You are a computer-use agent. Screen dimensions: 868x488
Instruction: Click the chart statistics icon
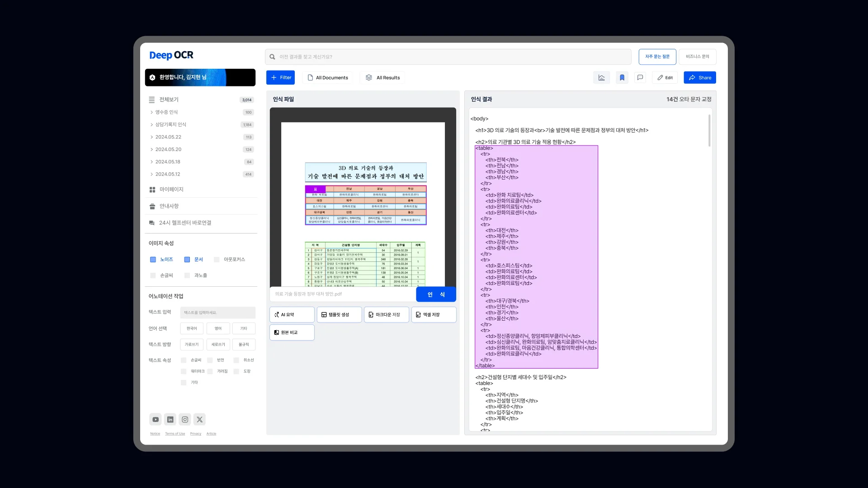coord(601,78)
